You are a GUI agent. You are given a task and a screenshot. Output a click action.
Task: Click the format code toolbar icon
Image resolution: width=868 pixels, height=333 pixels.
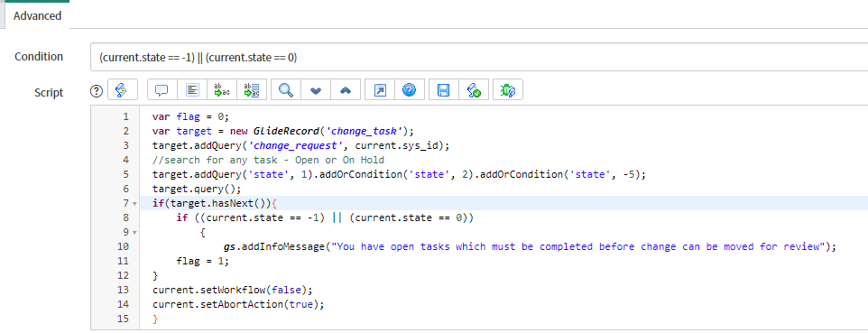click(x=192, y=90)
